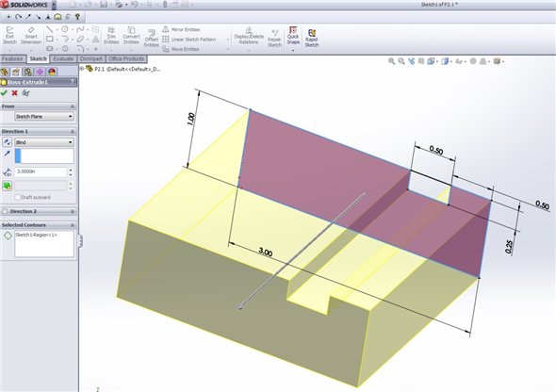Click the Previous View icon
556x392 pixels.
pyautogui.click(x=411, y=61)
